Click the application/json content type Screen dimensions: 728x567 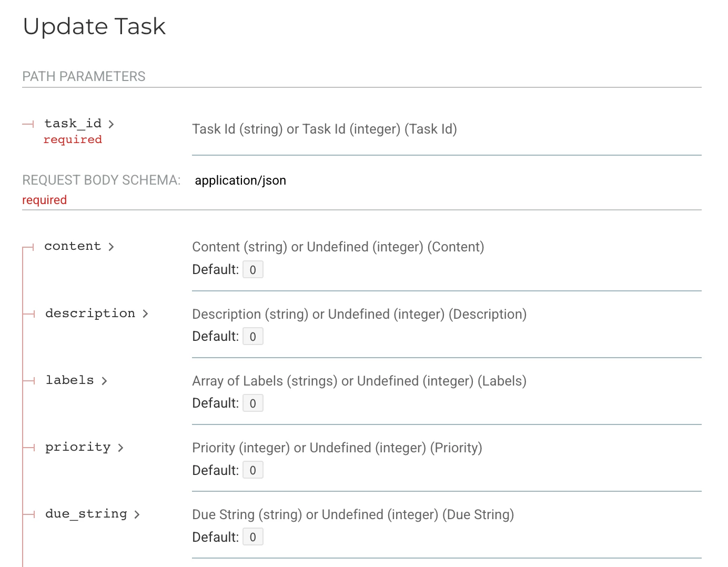tap(240, 180)
